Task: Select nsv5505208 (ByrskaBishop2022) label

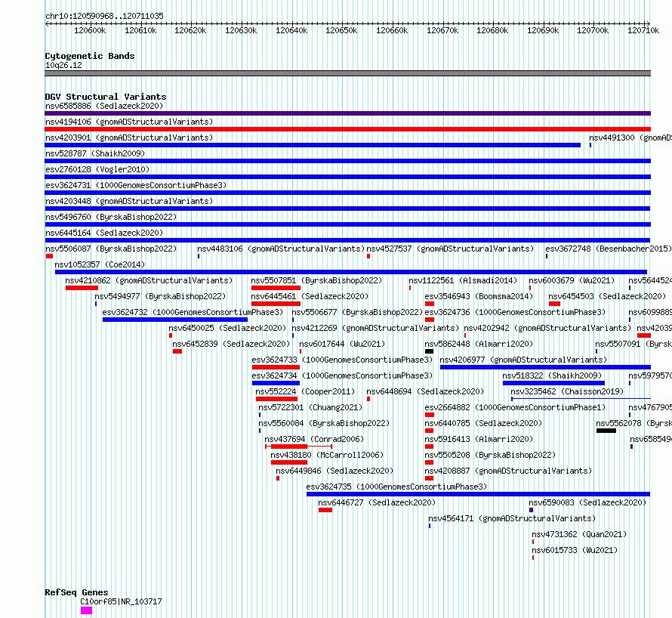Action: (490, 455)
